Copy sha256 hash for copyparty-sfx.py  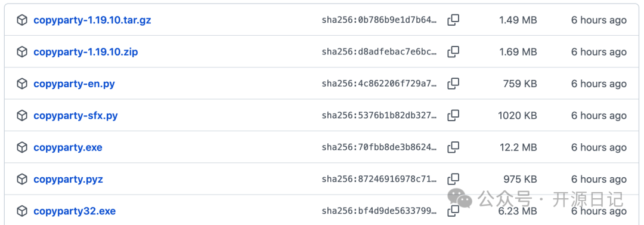pos(453,116)
